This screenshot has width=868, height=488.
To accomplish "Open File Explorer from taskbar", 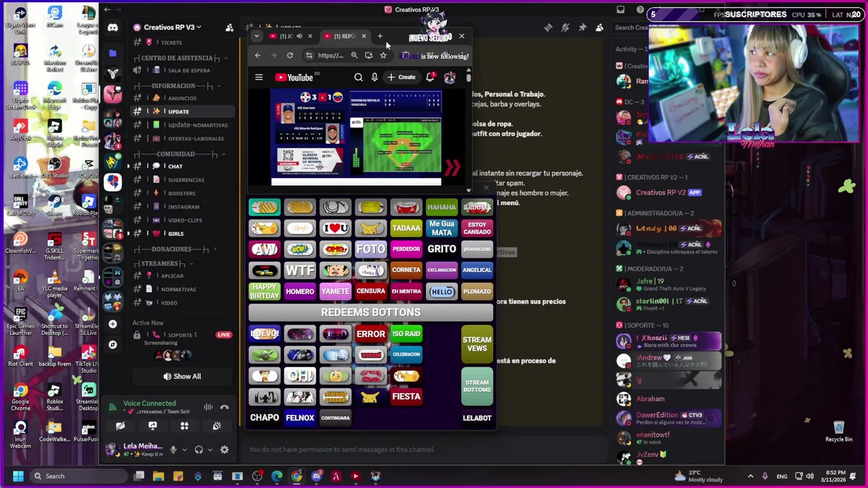I will tap(158, 476).
